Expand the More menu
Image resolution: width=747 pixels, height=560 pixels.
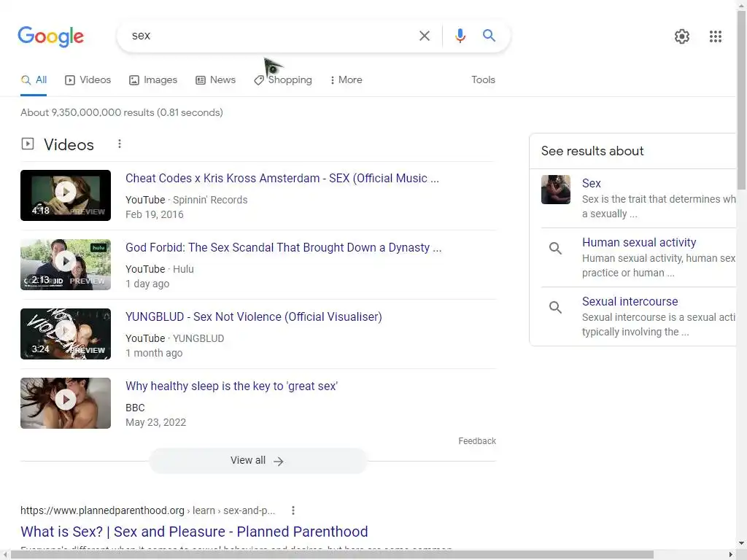[x=346, y=80]
